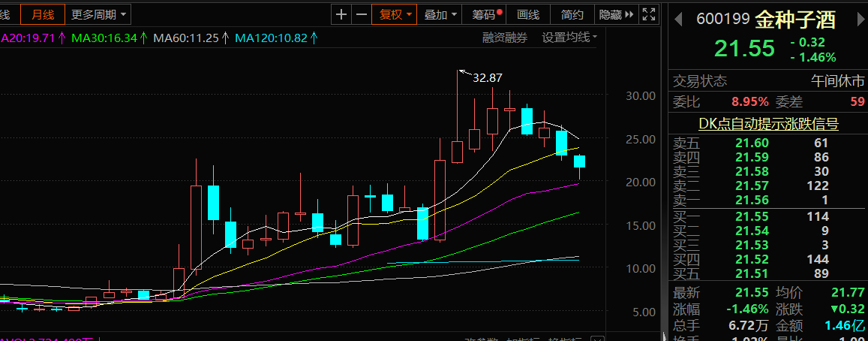Open the 叠加 overlay dropdown
This screenshot has width=868, height=341.
pos(440,14)
